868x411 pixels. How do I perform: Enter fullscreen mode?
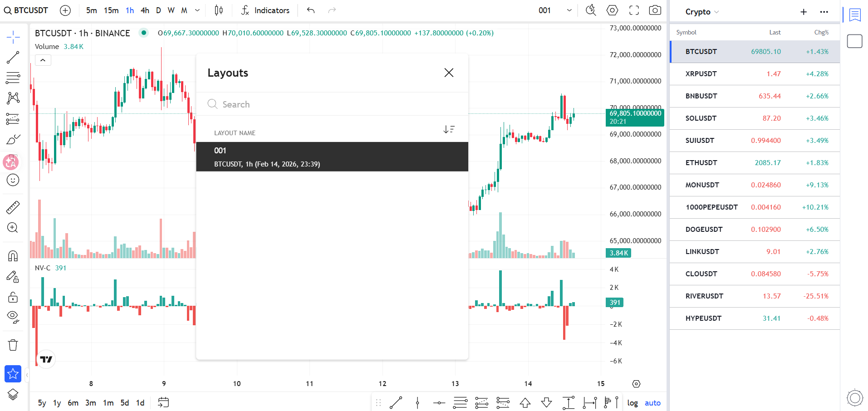pyautogui.click(x=634, y=10)
